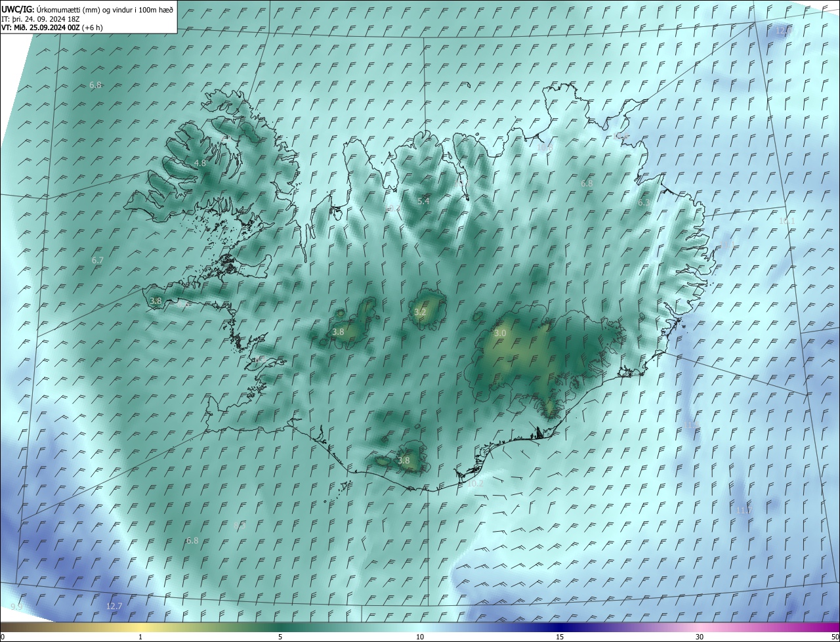840x642 pixels.
Task: Click the 10.1 value off the east coast
Action: pos(787,221)
